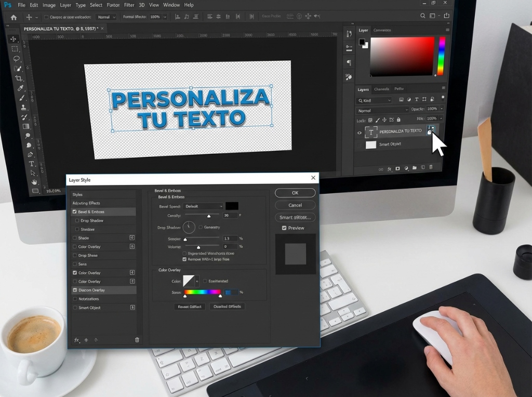Select the Pen tool
The image size is (532, 397).
(30, 154)
